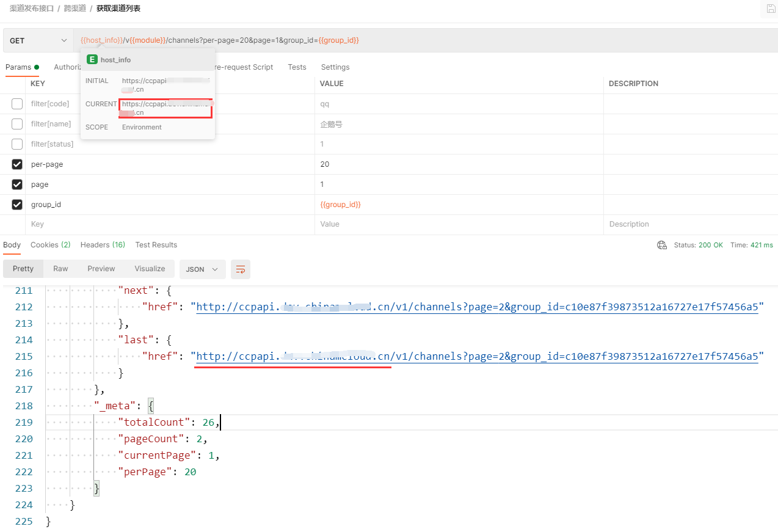This screenshot has width=778, height=532.
Task: Enable the filter[code] parameter checkbox
Action: pos(17,104)
